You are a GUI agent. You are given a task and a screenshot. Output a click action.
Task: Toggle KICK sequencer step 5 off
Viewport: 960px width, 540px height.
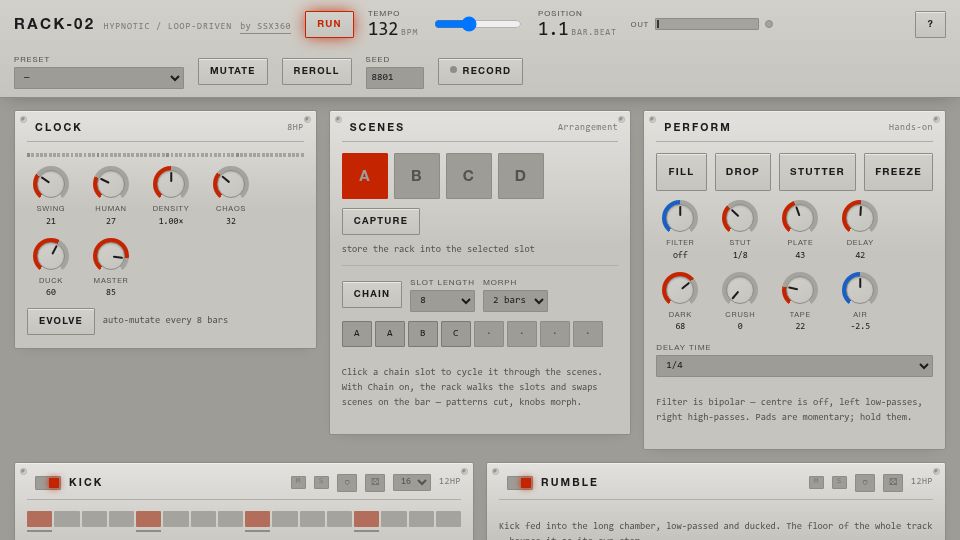148,519
